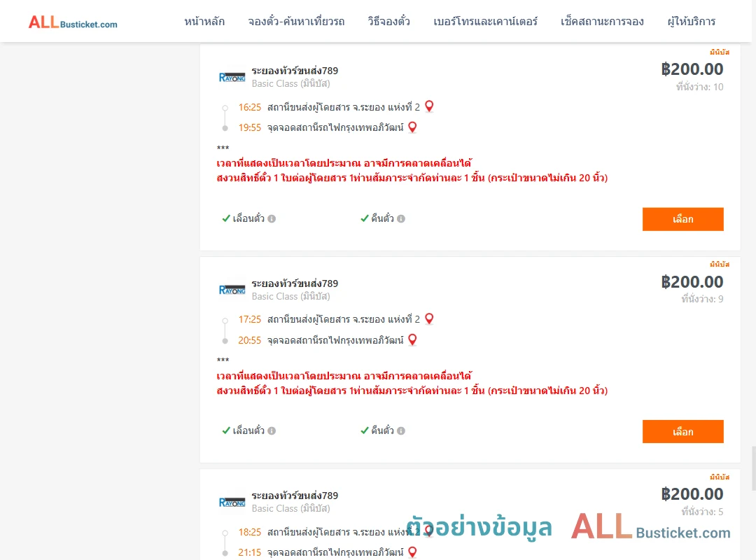Click Rayong operator logo in 18:25 card
The width and height of the screenshot is (756, 560).
pos(232,502)
